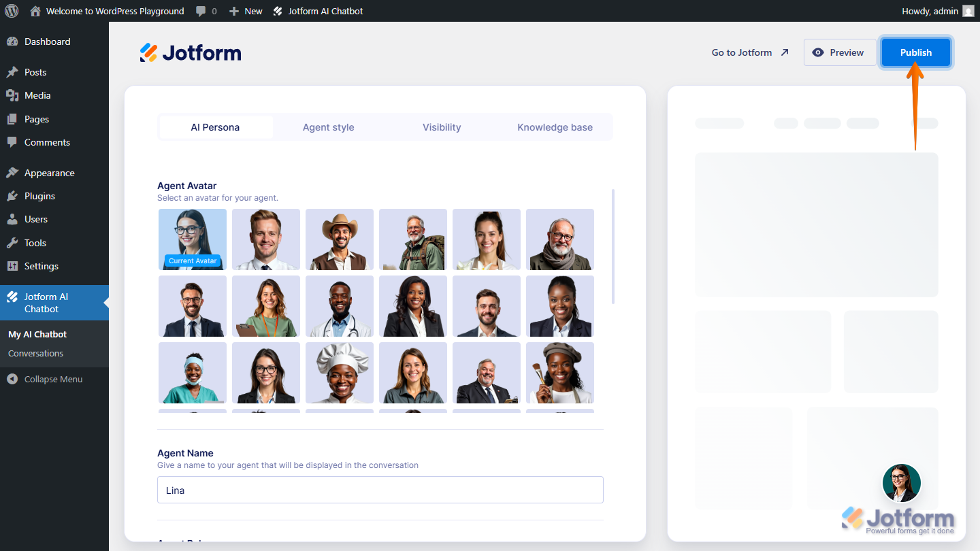Switch to the AI Persona tab

coord(215,127)
